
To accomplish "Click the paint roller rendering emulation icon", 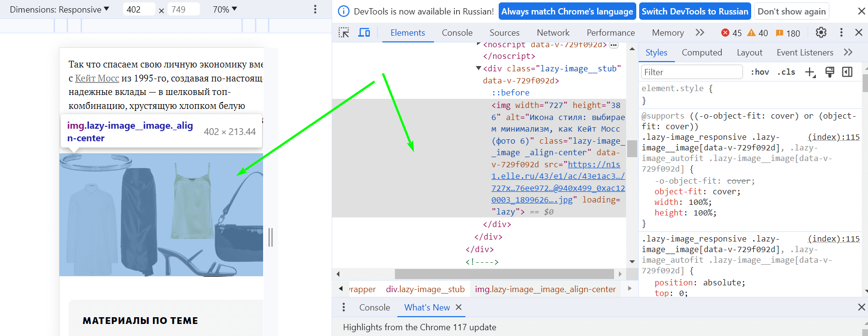I will [829, 72].
